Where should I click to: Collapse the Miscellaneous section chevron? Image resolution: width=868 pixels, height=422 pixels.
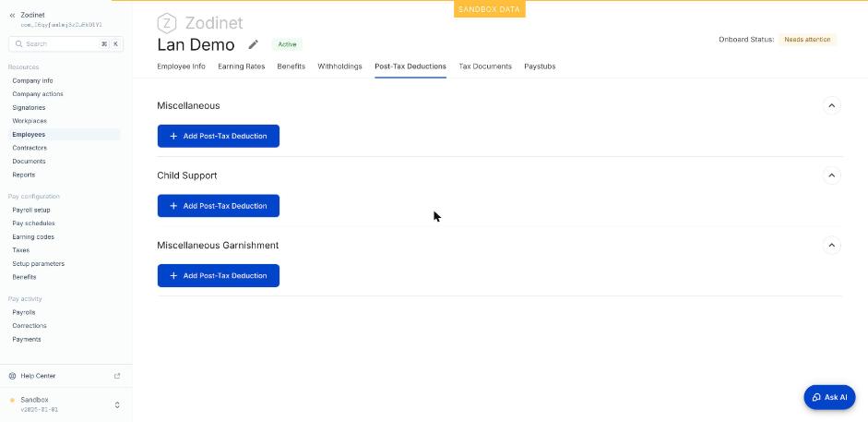click(x=831, y=105)
